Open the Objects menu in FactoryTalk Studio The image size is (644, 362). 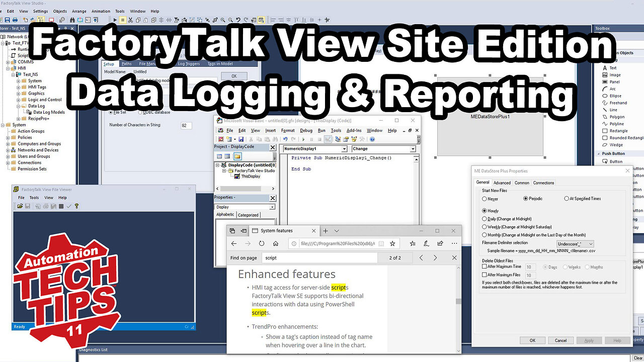tap(60, 11)
